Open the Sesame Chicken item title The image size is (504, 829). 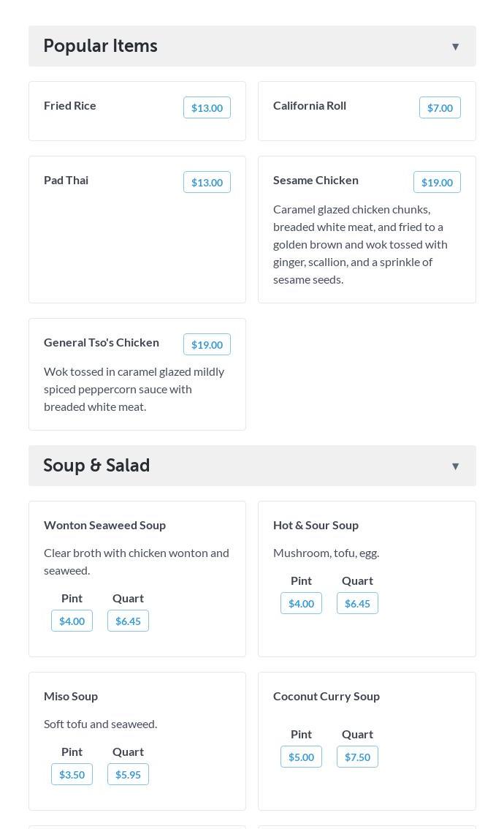pyautogui.click(x=316, y=181)
